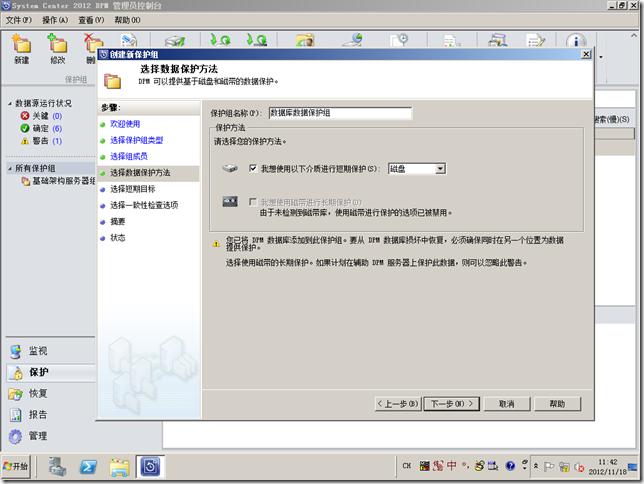The height and width of the screenshot is (484, 644).
Task: Collapse the 数据源运行状况 tree section
Action: point(10,104)
